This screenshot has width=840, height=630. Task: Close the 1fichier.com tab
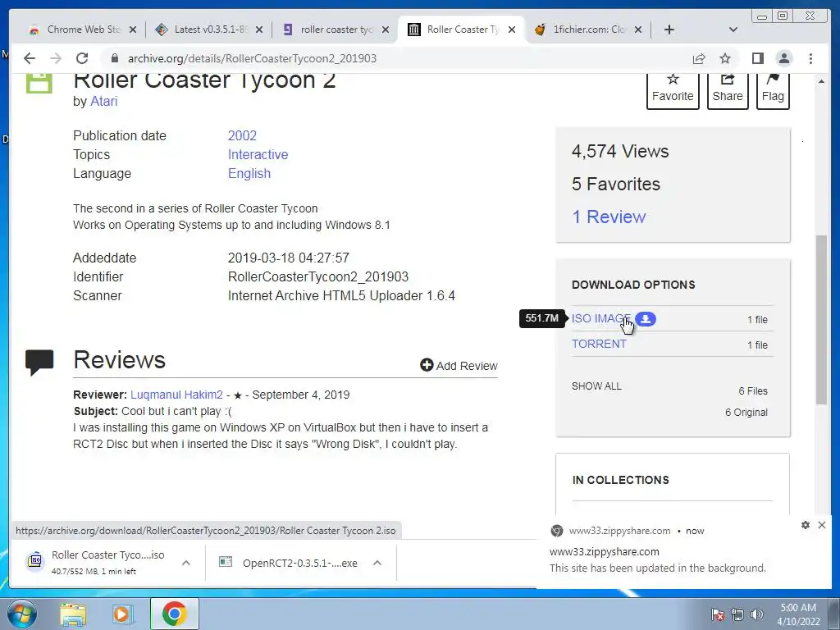pos(638,30)
